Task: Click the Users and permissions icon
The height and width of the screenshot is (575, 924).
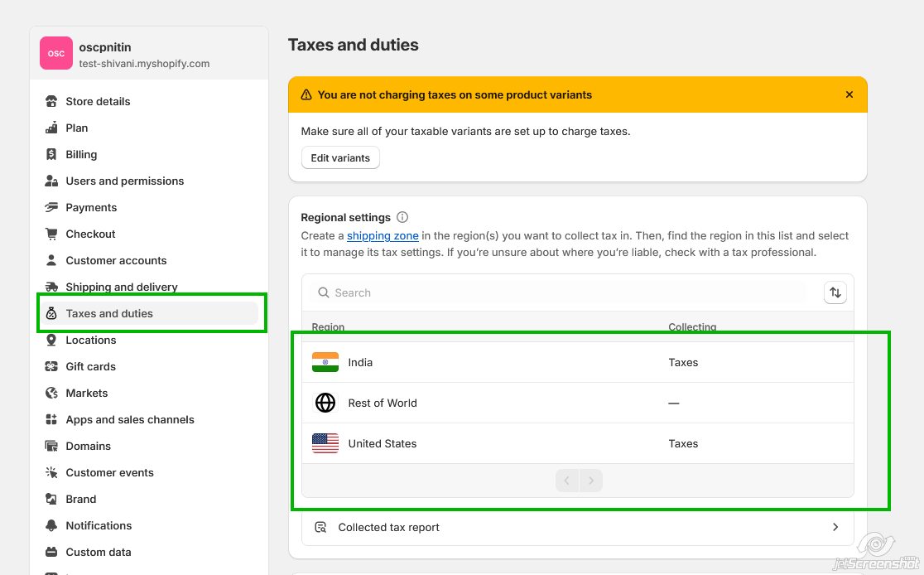Action: point(51,181)
